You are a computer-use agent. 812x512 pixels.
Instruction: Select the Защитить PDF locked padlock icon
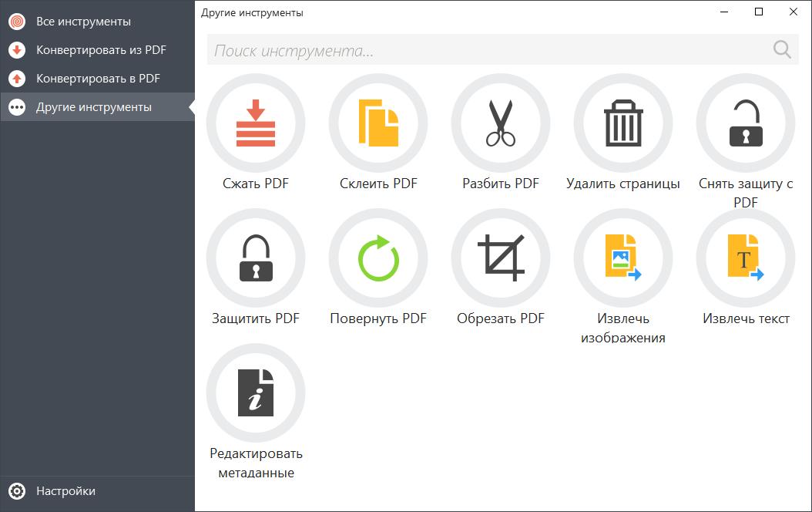(x=256, y=258)
